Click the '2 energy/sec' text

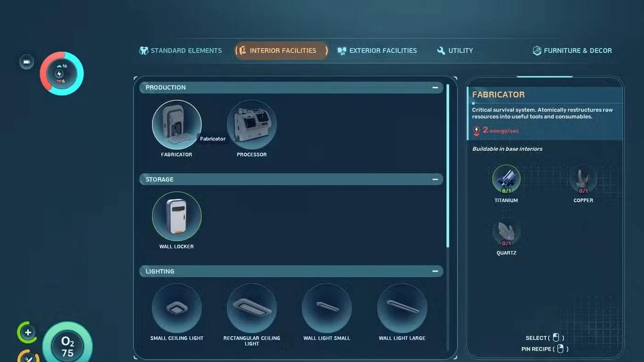pyautogui.click(x=501, y=130)
